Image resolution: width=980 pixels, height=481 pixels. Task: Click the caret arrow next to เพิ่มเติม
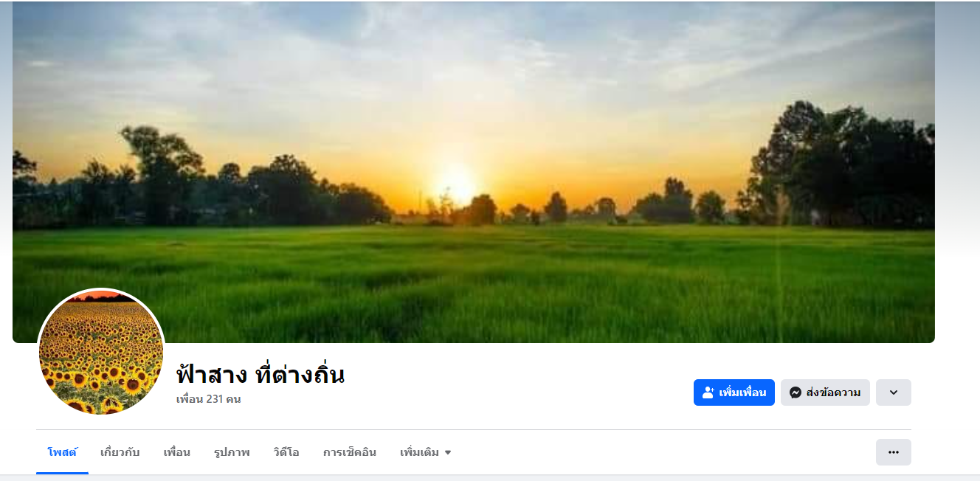coord(447,452)
